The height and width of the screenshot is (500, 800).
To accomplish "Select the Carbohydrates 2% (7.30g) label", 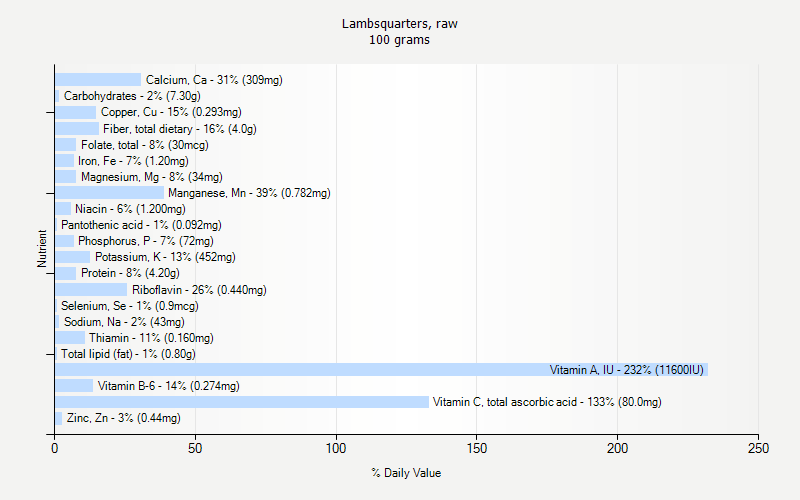I will pyautogui.click(x=132, y=96).
